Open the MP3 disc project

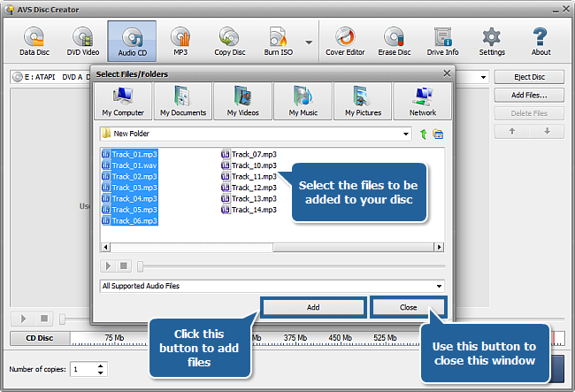pyautogui.click(x=180, y=41)
